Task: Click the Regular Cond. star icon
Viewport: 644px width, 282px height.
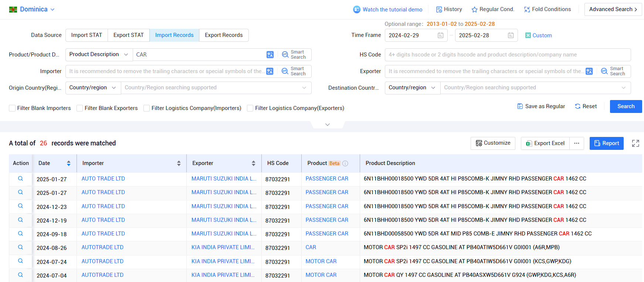Action: 475,10
